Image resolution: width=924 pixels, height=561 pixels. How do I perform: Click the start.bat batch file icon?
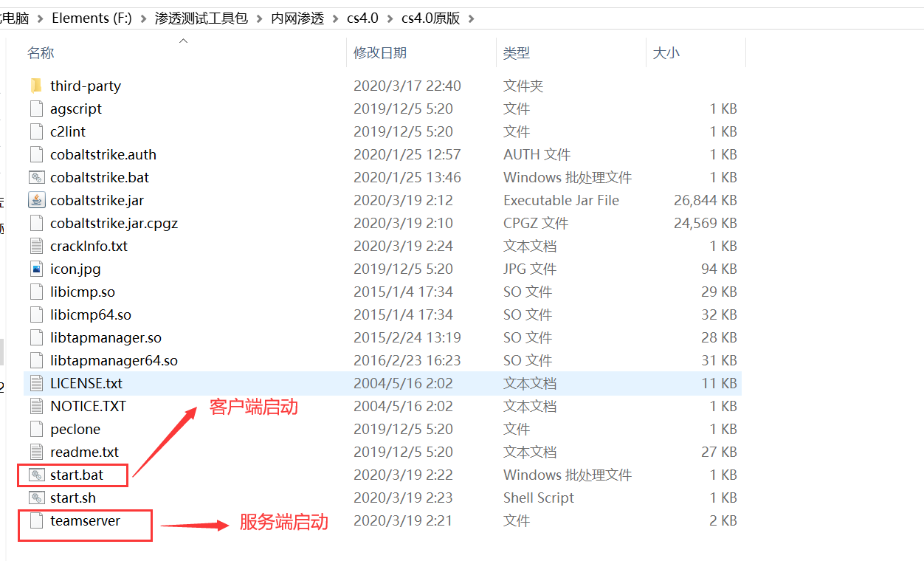(37, 475)
